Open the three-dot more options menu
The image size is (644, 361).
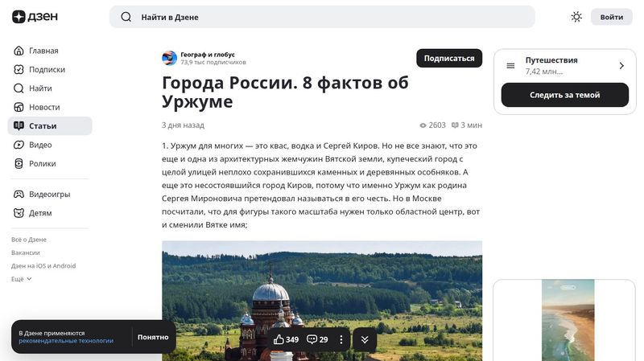341,339
